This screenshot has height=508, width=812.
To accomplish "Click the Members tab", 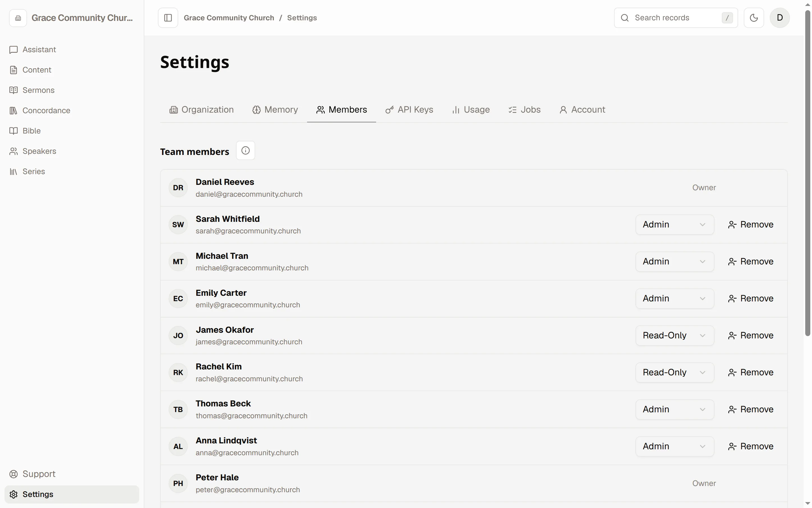I will [x=342, y=110].
